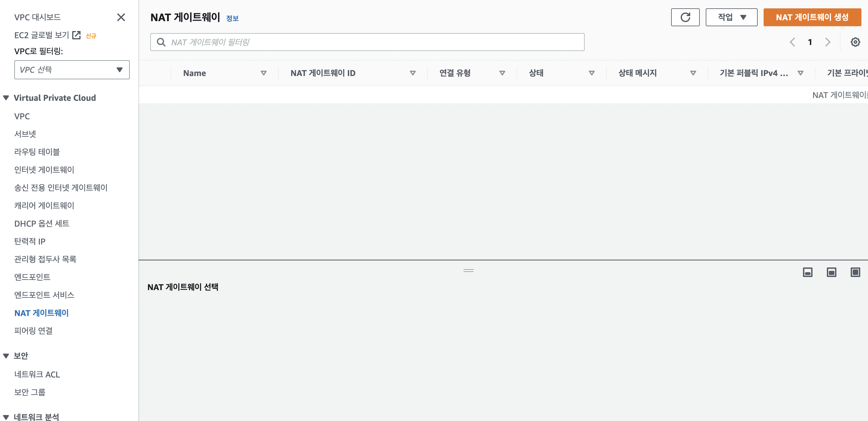Open the 작업 actions dropdown
Viewport: 868px width, 421px height.
click(731, 17)
